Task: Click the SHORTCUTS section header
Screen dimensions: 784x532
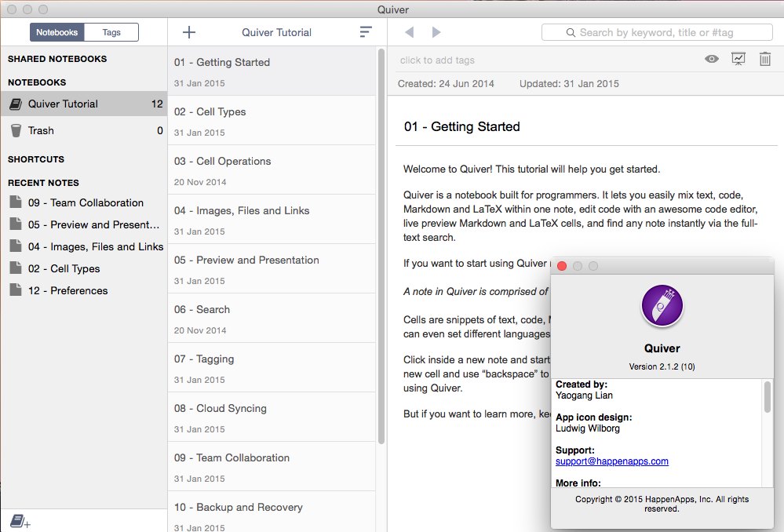Action: [x=36, y=159]
